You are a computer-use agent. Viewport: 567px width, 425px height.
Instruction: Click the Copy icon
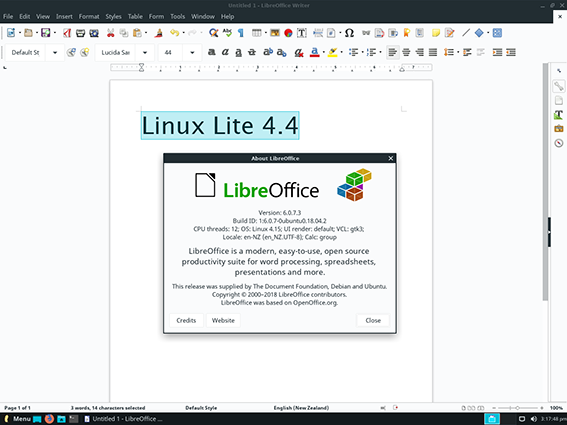[124, 33]
